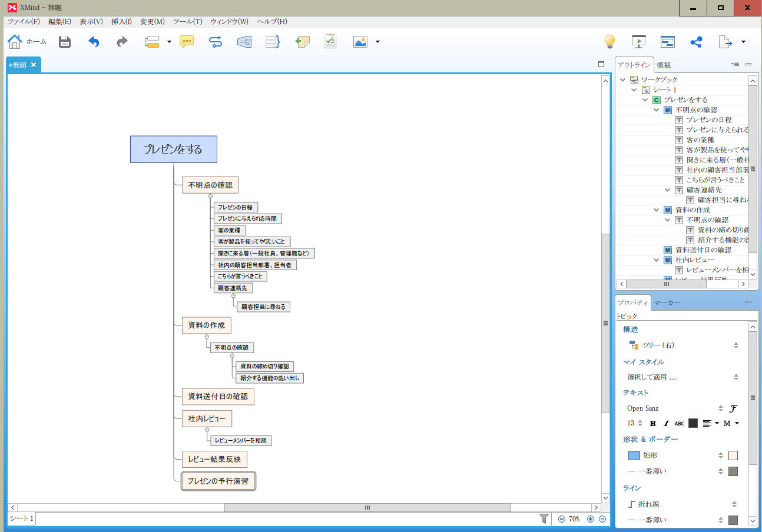Switch to the 概観 tab
This screenshot has width=762, height=532.
pyautogui.click(x=664, y=65)
